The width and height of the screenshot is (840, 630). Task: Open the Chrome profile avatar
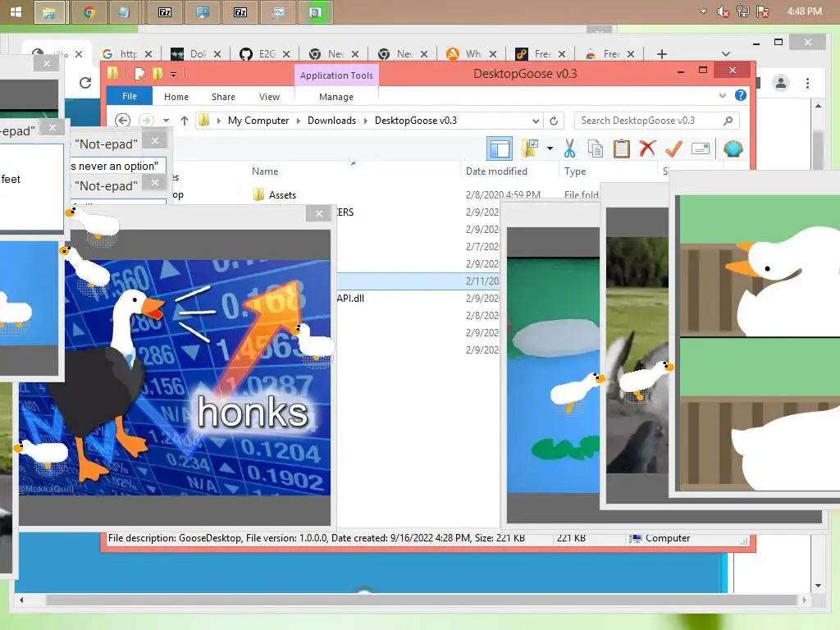click(781, 83)
